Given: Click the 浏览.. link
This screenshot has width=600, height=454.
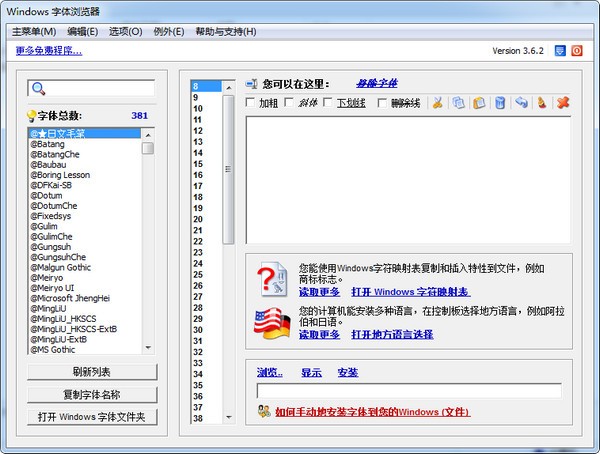Looking at the screenshot, I should pos(270,372).
